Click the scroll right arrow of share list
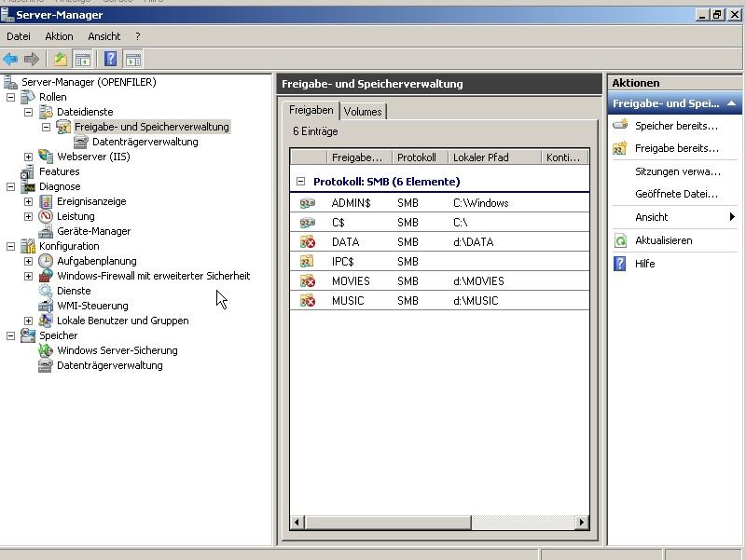 point(581,523)
